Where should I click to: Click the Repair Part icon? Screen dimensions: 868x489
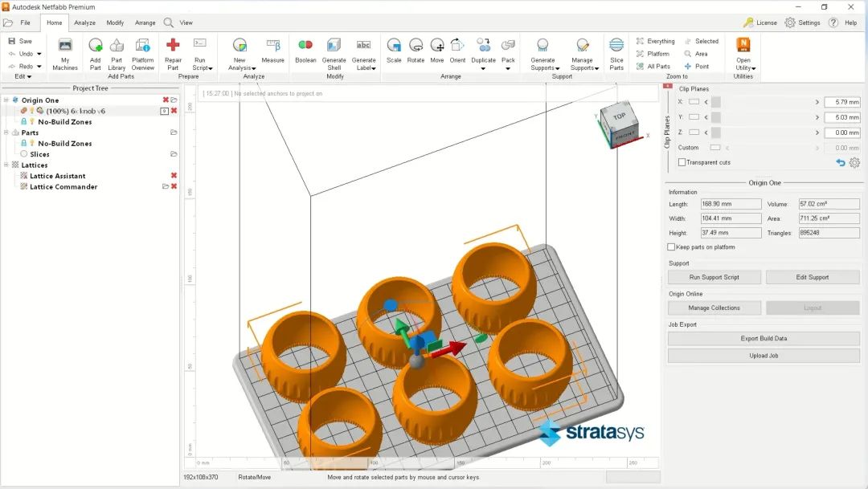[173, 47]
